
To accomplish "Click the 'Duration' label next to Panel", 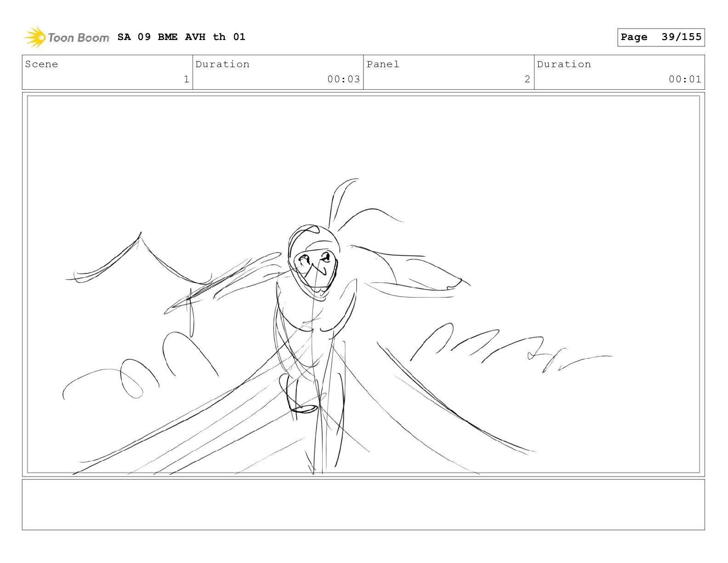I will 564,64.
